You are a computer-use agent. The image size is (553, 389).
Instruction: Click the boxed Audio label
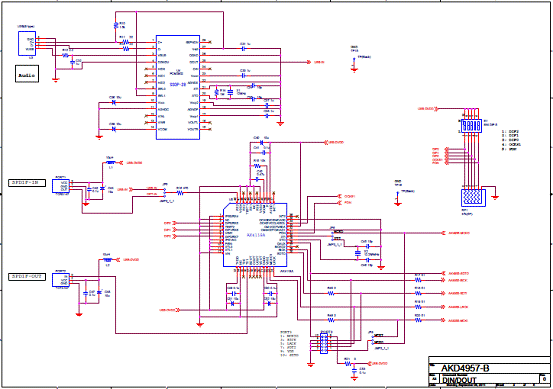coord(27,74)
